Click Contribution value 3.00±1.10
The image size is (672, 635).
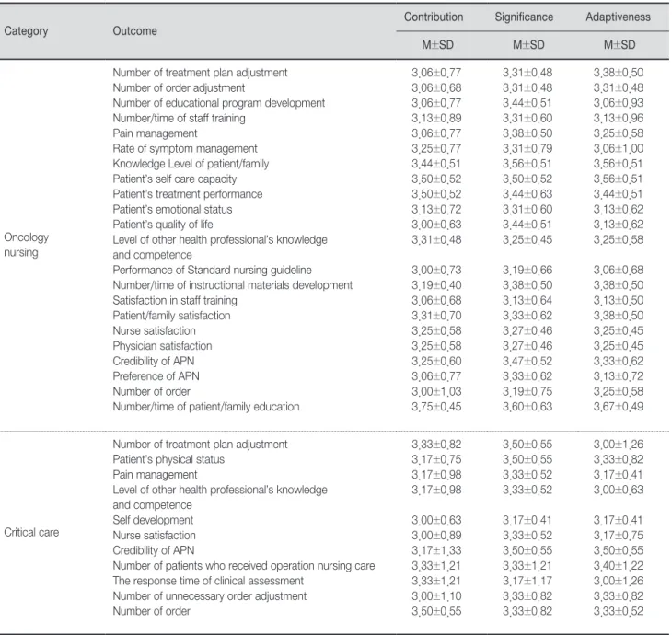(x=436, y=596)
